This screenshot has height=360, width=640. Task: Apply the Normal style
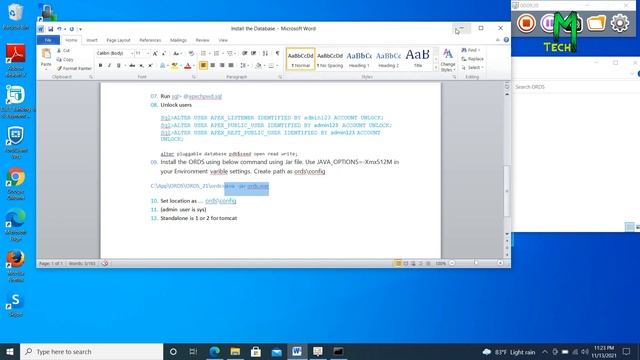click(x=300, y=59)
